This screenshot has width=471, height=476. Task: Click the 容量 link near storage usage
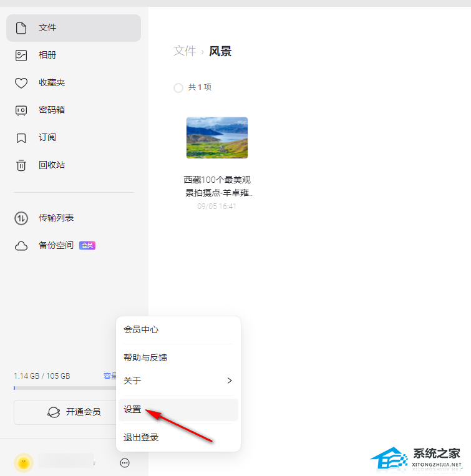click(110, 376)
